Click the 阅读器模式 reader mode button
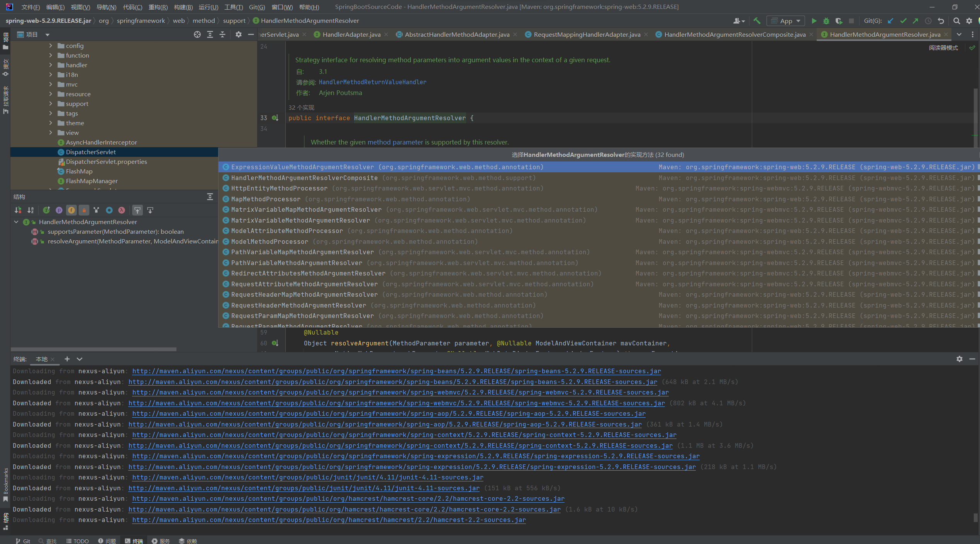The image size is (980, 544). tap(943, 48)
